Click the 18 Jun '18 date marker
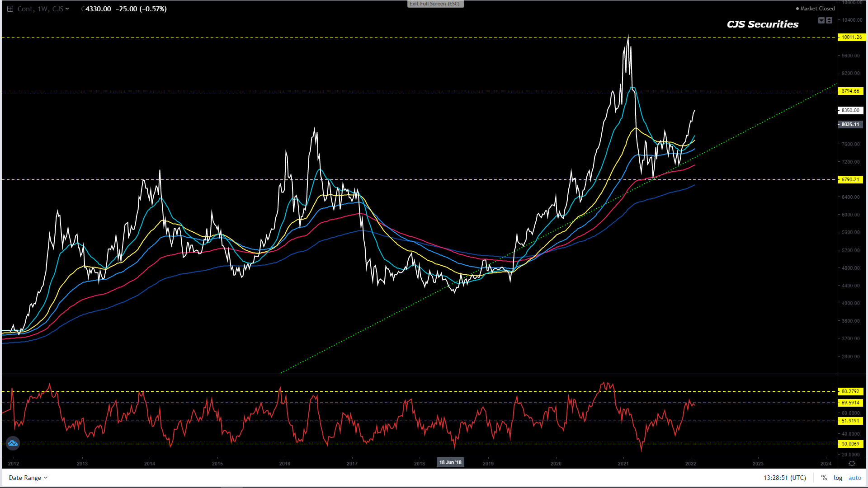868x488 pixels. tap(450, 462)
